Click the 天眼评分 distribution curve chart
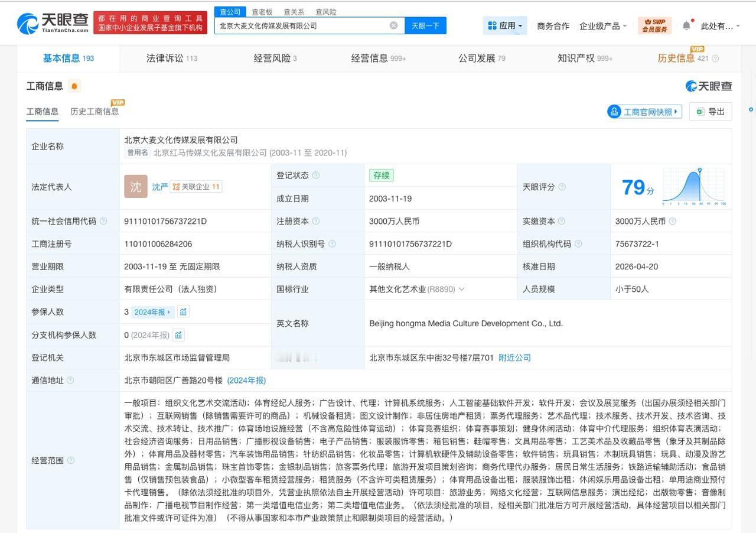756x533 pixels. (x=694, y=187)
